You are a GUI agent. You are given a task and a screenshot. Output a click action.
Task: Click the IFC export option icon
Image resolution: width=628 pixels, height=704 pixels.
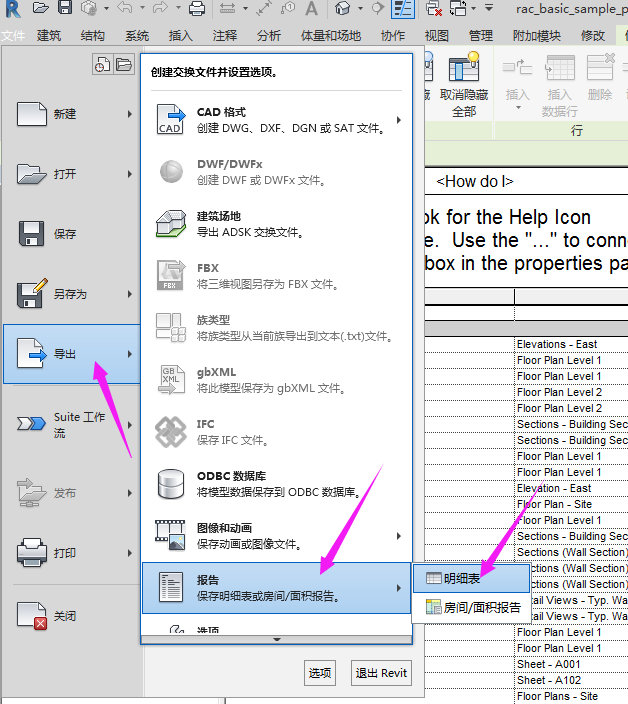(x=171, y=432)
